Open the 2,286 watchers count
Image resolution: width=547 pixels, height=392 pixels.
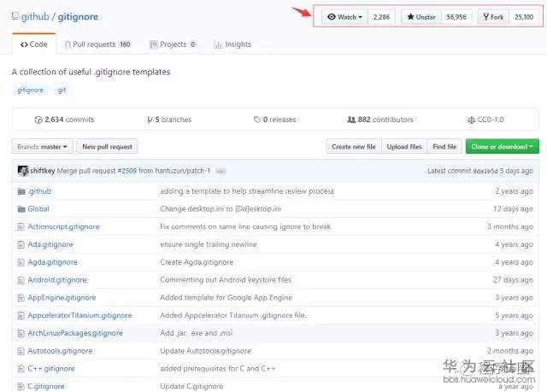click(381, 17)
